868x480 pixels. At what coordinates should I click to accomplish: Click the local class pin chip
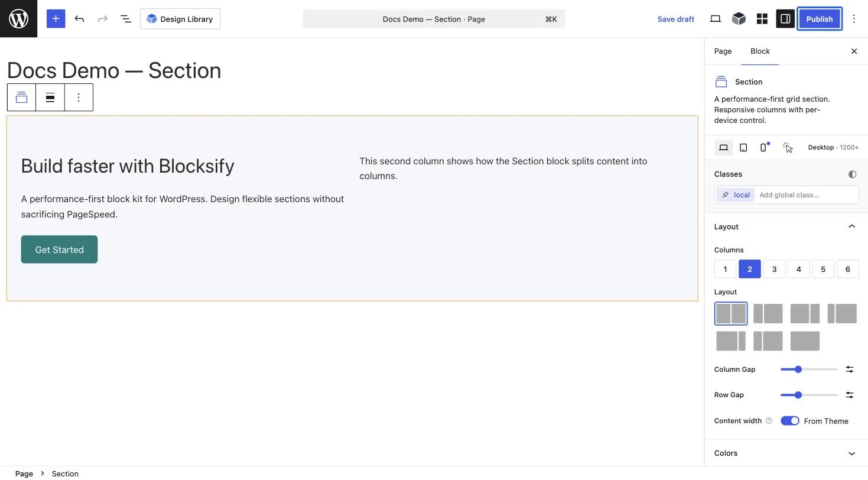pos(736,195)
